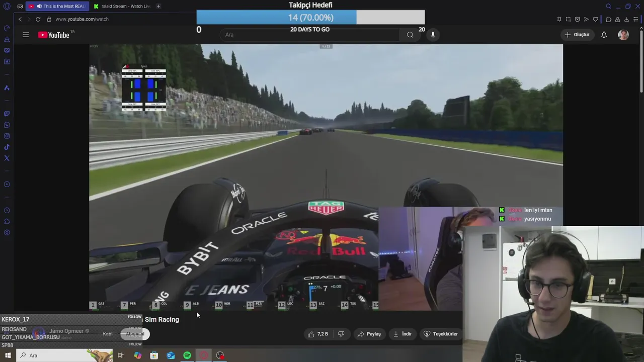The height and width of the screenshot is (362, 644).
Task: Open Task View on the taskbar
Action: pyautogui.click(x=121, y=355)
